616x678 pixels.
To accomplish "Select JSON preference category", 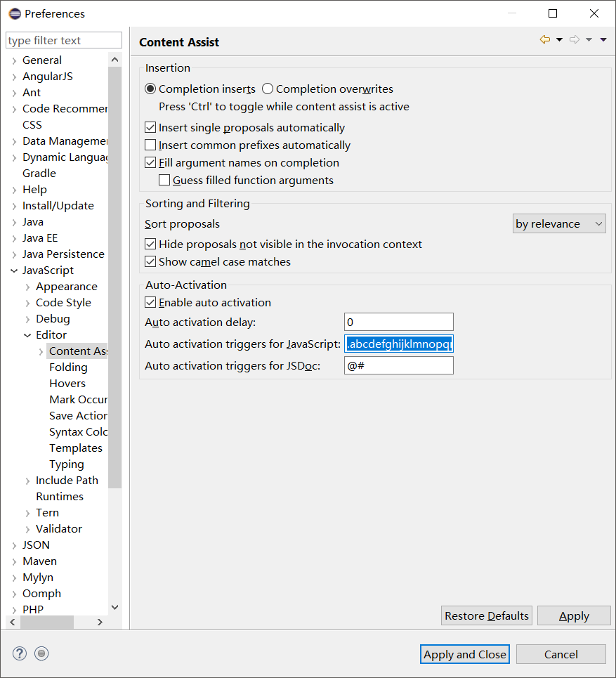I will click(36, 545).
